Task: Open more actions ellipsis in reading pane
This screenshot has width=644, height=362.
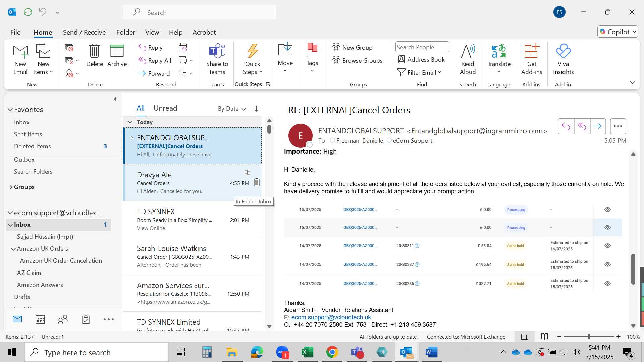Action: (x=618, y=126)
